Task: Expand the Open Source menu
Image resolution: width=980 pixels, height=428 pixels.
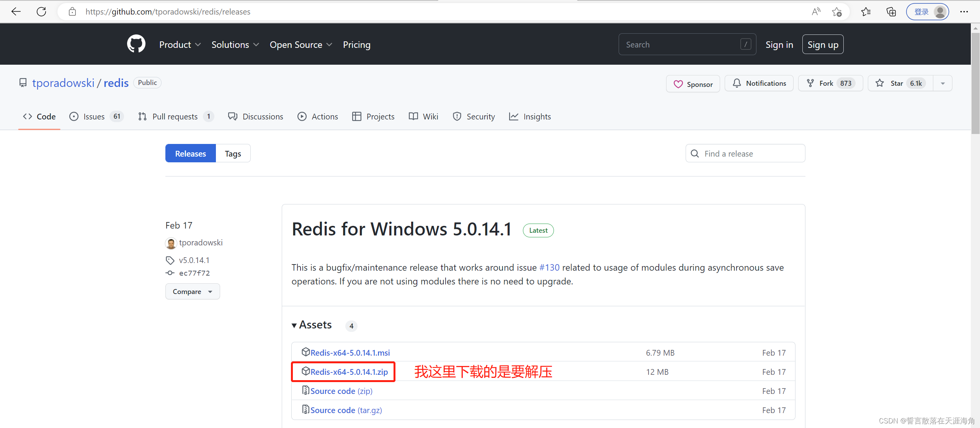Action: pos(301,45)
